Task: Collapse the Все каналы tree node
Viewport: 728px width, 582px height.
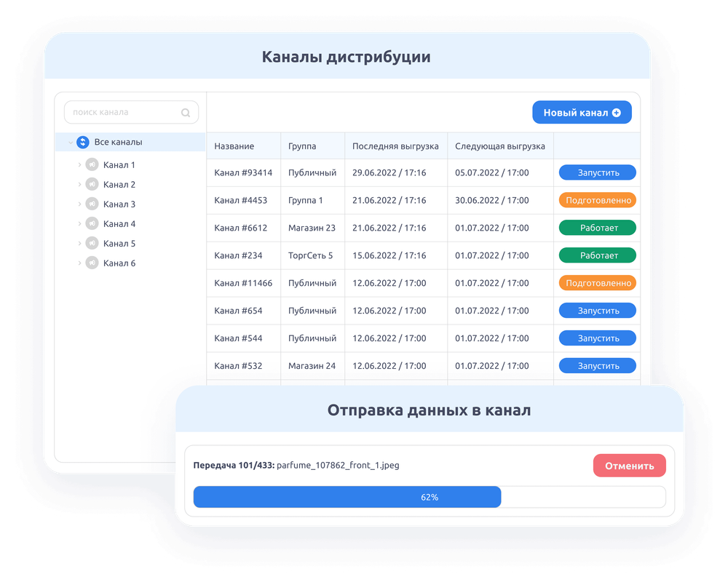Action: pos(70,143)
